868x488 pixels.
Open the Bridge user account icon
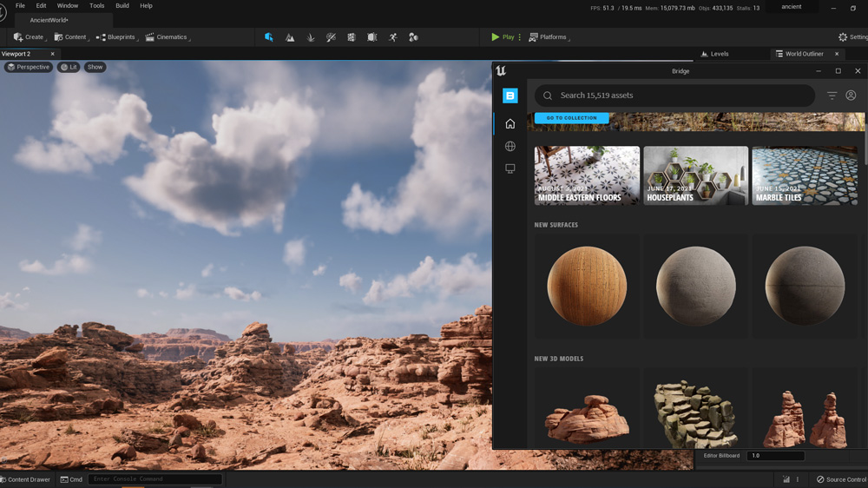[x=851, y=96]
